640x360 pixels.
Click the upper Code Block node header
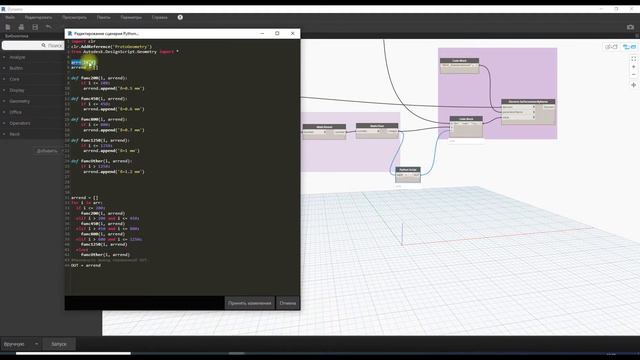[459, 60]
